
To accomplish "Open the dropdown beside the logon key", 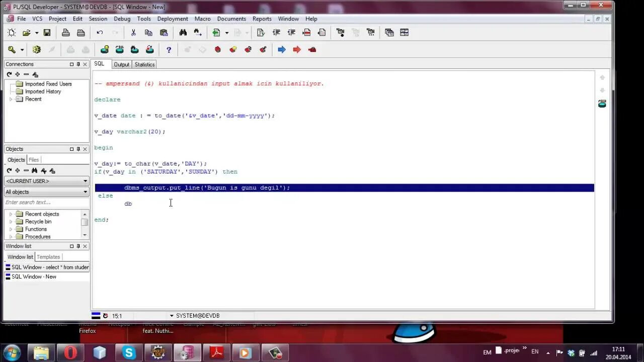I will [22, 50].
